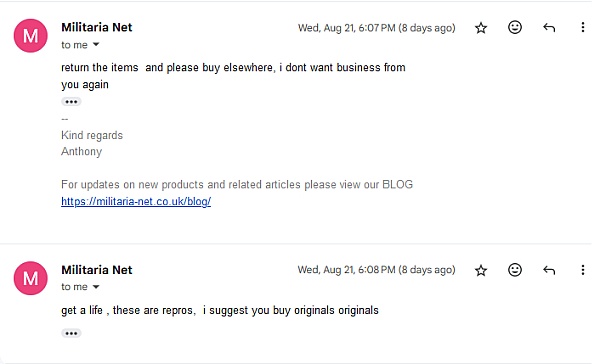Click the Wed, Aug 21, 6:08 PM timestamp

pos(377,270)
